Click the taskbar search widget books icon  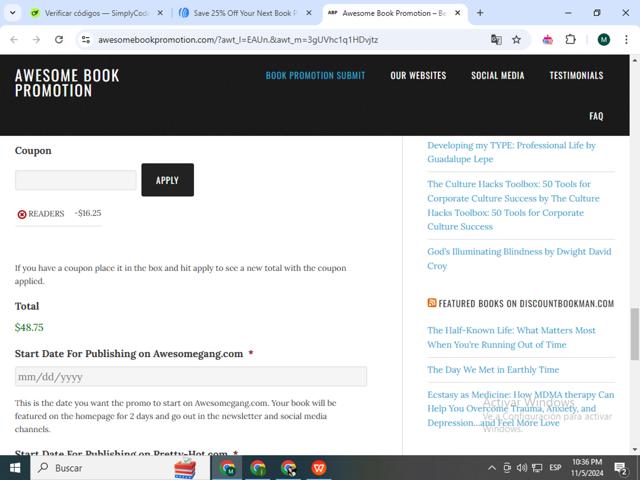(185, 468)
